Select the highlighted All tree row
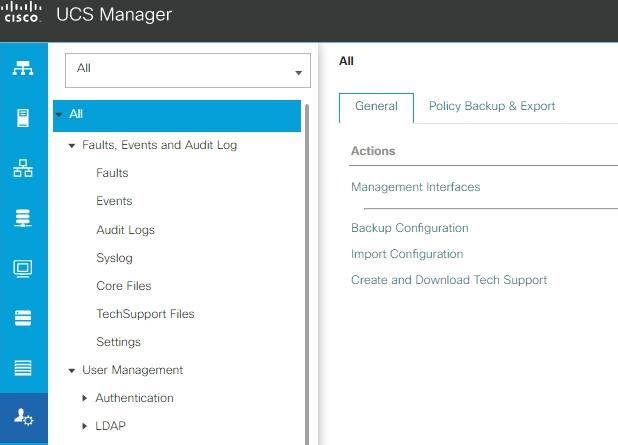 177,116
